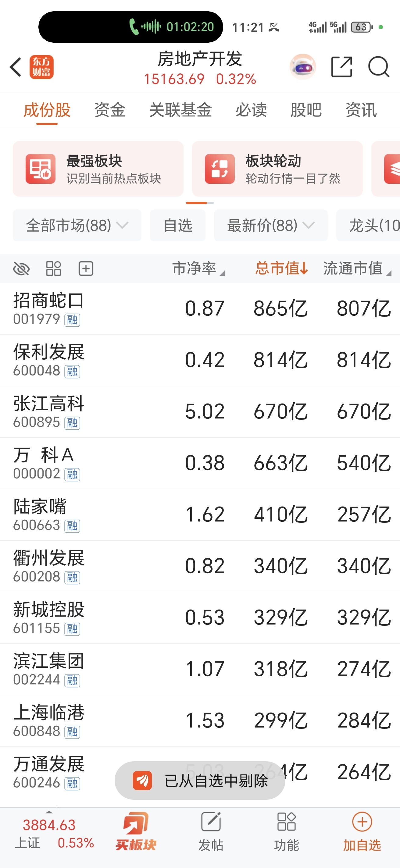This screenshot has width=400, height=868.
Task: Tap the 已从自选中剔除 toast message
Action: pyautogui.click(x=200, y=781)
